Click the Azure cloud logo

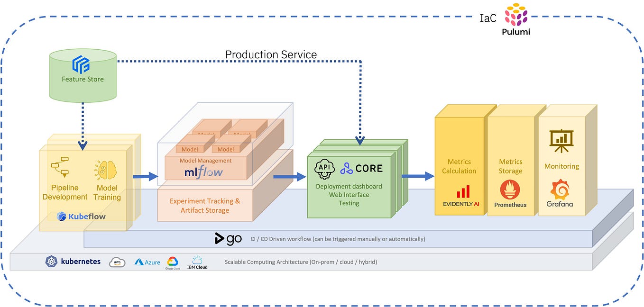(147, 262)
